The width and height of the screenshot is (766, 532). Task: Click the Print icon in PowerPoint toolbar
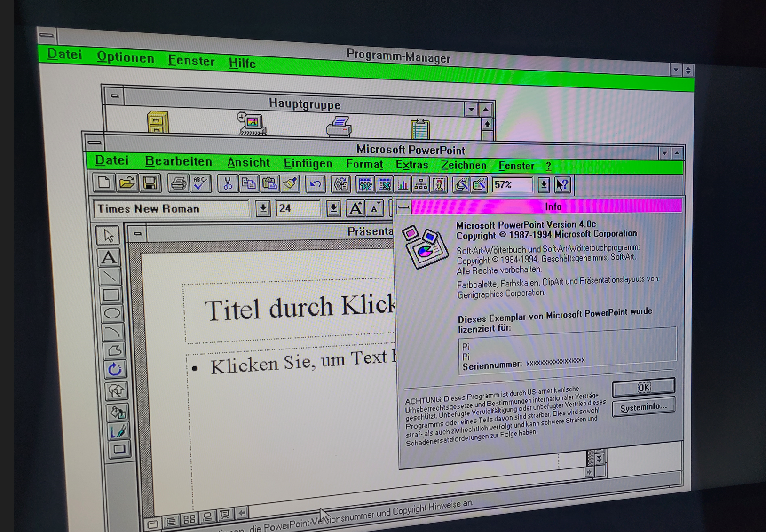[x=178, y=183]
